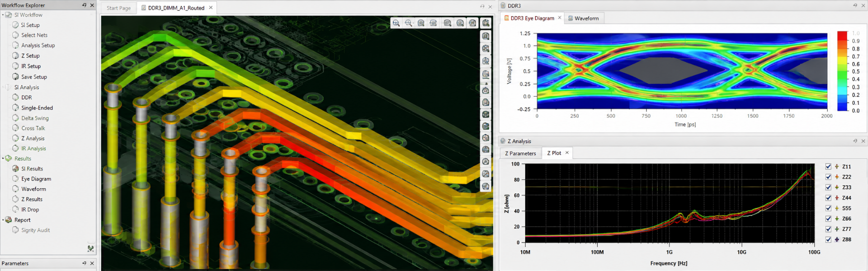Click the Parameters panel title

point(15,263)
